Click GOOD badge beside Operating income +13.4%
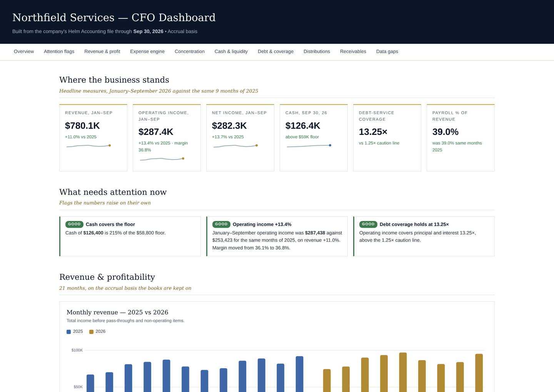Image resolution: width=554 pixels, height=392 pixels. tap(221, 224)
